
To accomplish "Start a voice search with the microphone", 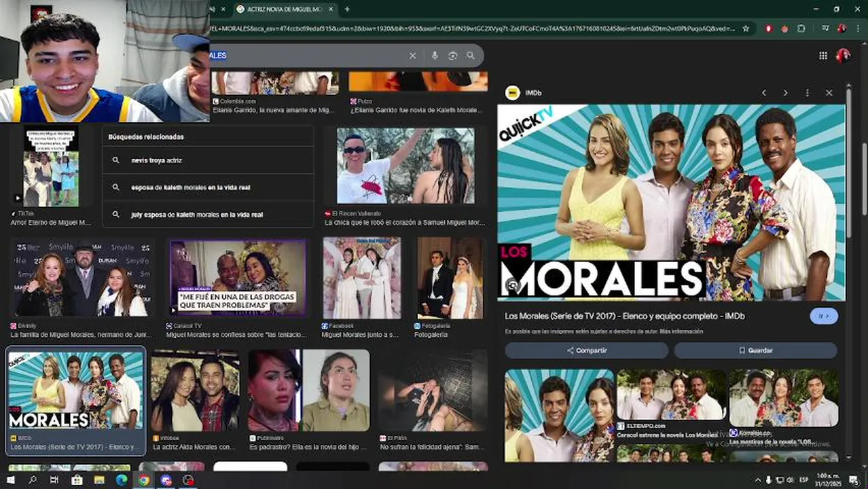I will pyautogui.click(x=435, y=56).
